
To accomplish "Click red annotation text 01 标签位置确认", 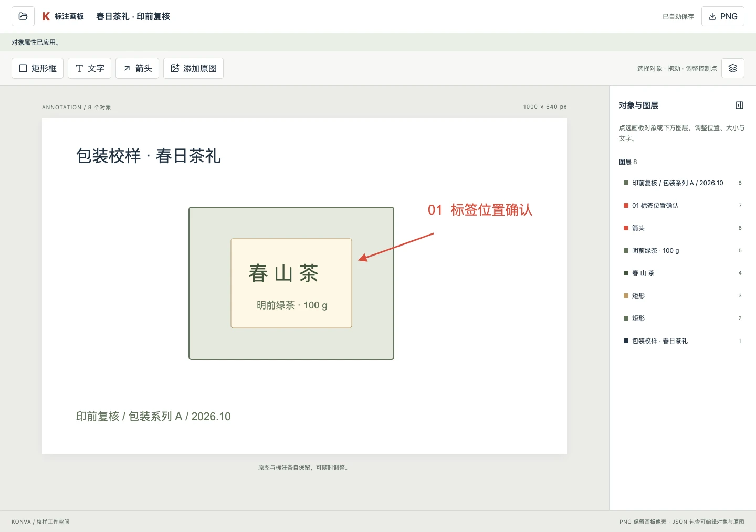I will click(x=480, y=210).
